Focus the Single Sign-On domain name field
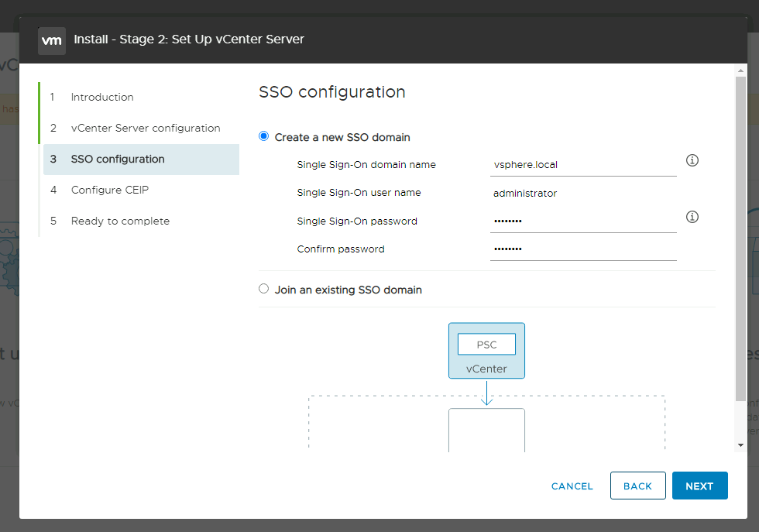 (582, 165)
